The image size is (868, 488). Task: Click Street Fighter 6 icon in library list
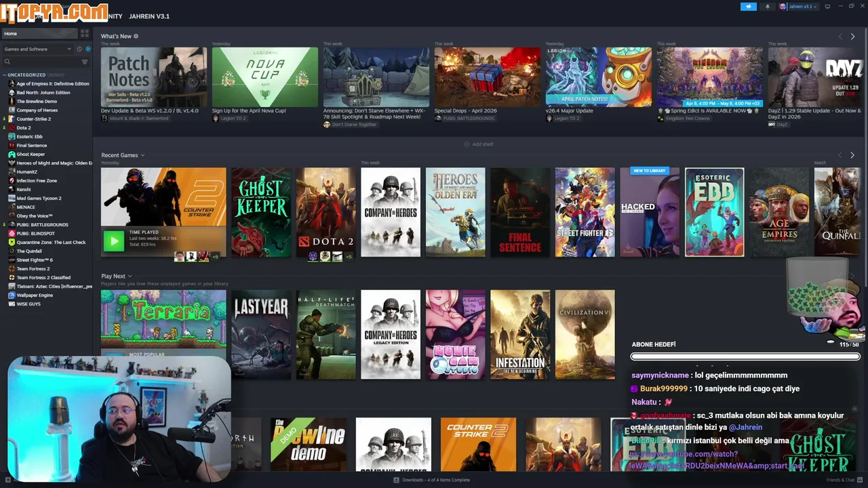click(12, 260)
